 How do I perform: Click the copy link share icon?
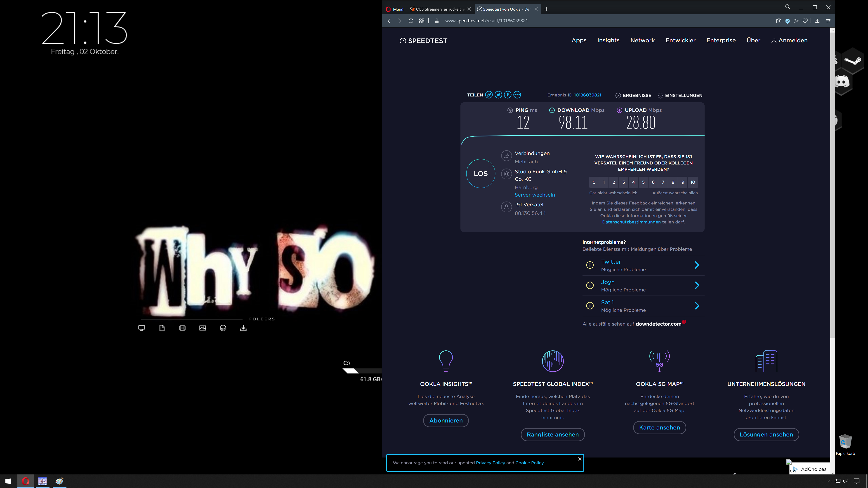(x=488, y=95)
